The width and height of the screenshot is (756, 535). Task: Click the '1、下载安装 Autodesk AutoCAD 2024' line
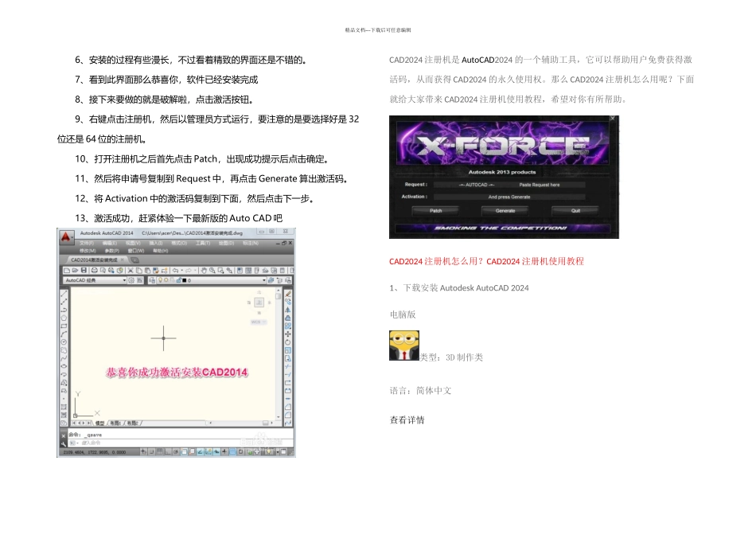[459, 288]
